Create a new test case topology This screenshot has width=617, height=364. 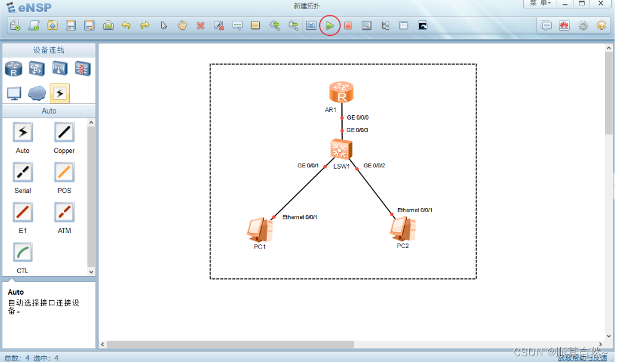[x=34, y=26]
